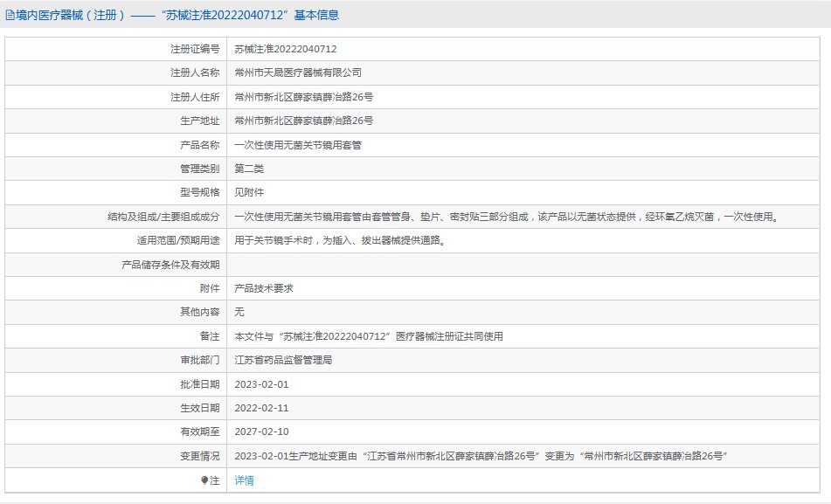831x504 pixels.
Task: Click the 注册人住所 address value
Action: point(304,97)
